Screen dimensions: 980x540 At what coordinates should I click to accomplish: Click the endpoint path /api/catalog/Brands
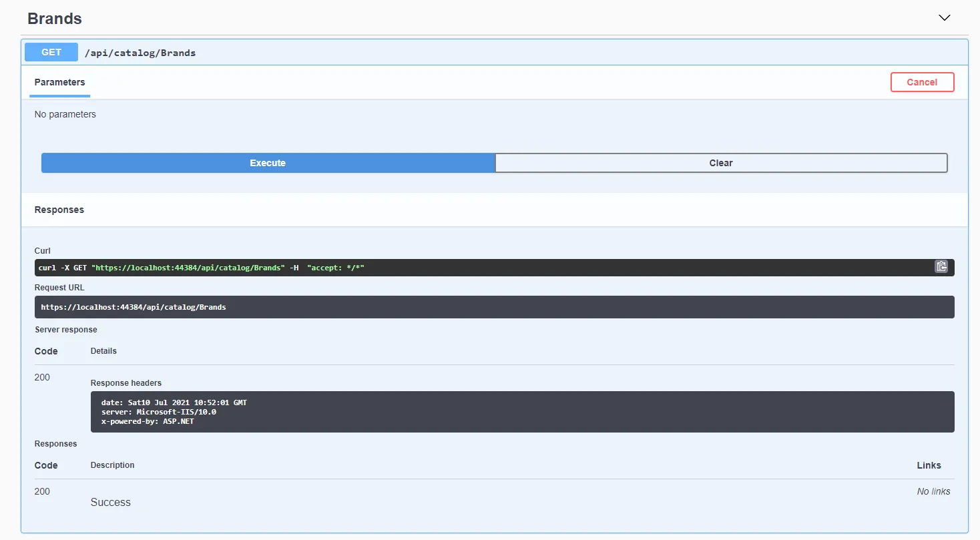click(140, 52)
